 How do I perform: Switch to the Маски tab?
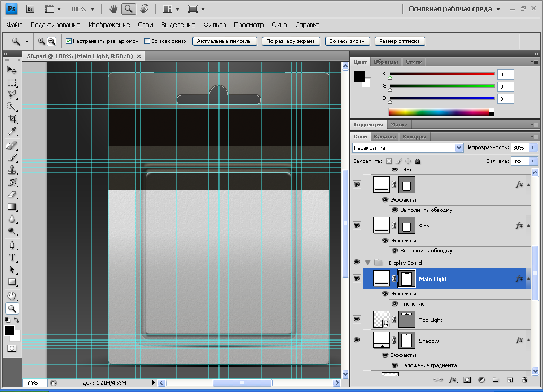tap(399, 124)
